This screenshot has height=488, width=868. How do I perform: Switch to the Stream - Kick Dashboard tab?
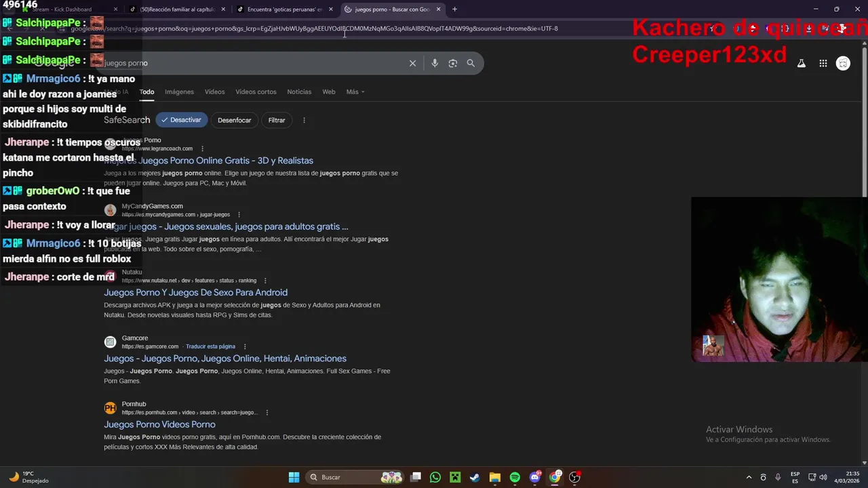pos(66,9)
